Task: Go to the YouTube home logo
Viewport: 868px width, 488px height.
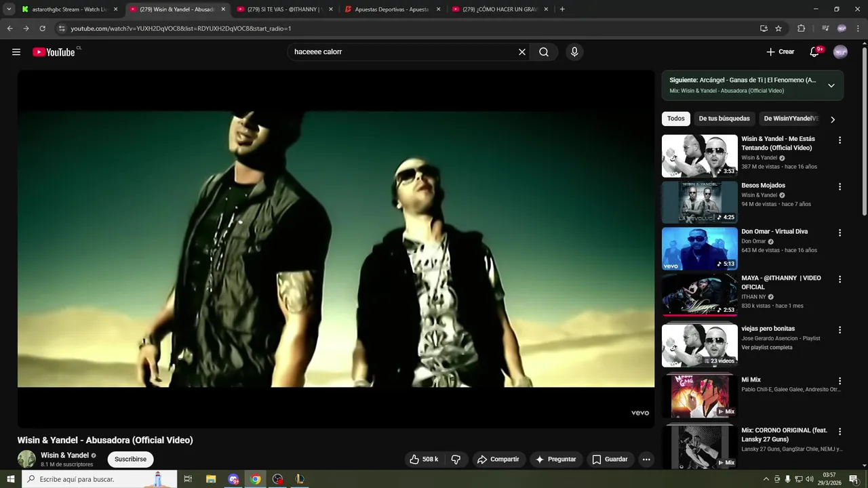Action: pyautogui.click(x=54, y=52)
